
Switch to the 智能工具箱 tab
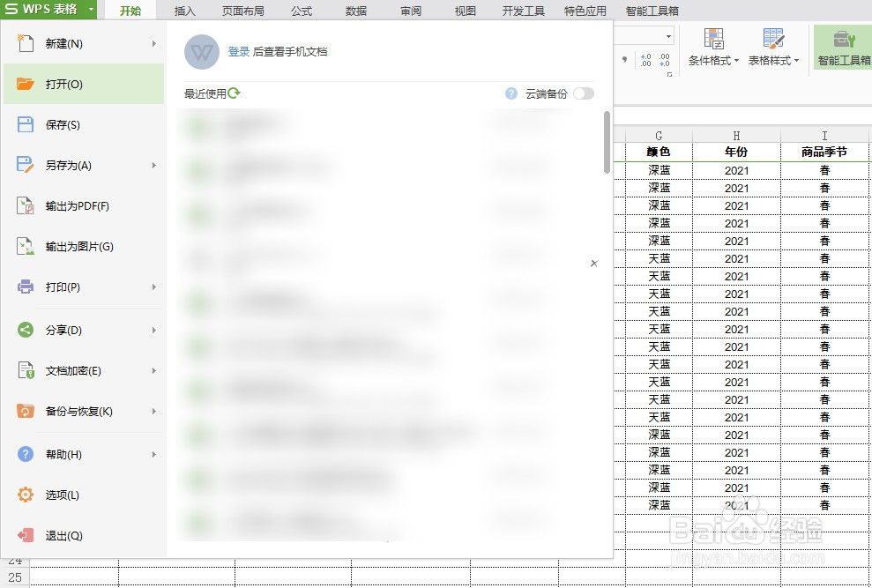[652, 11]
